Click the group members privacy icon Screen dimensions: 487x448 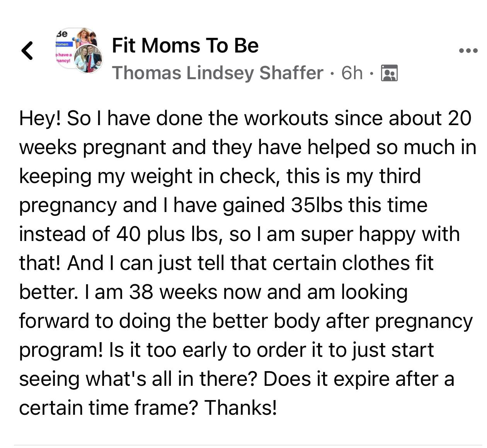point(389,73)
